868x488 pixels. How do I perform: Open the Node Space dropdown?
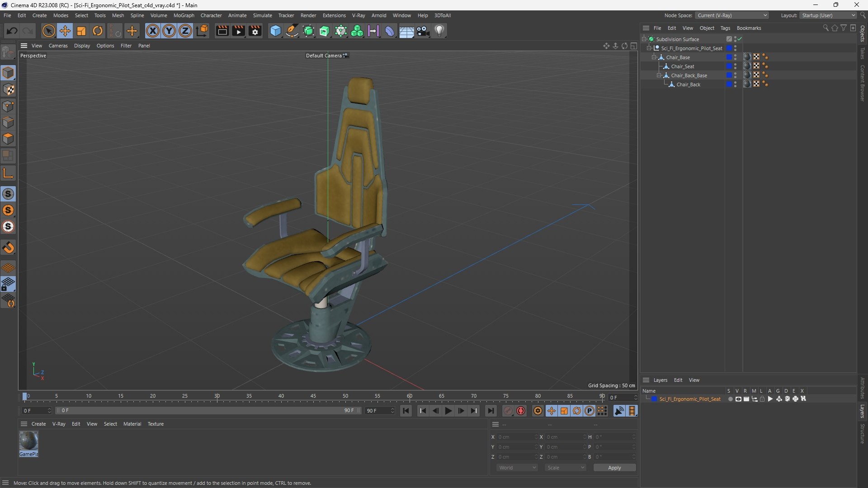pyautogui.click(x=732, y=15)
